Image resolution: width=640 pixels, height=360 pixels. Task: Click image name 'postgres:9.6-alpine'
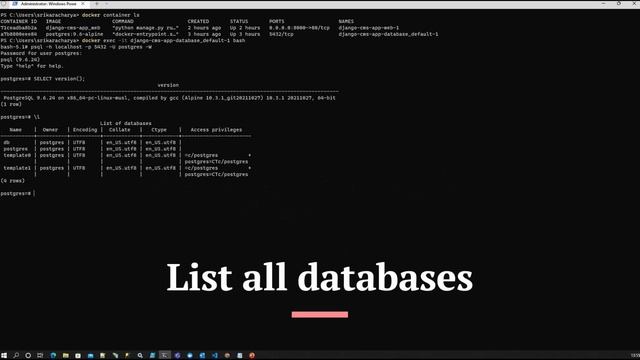pos(74,34)
